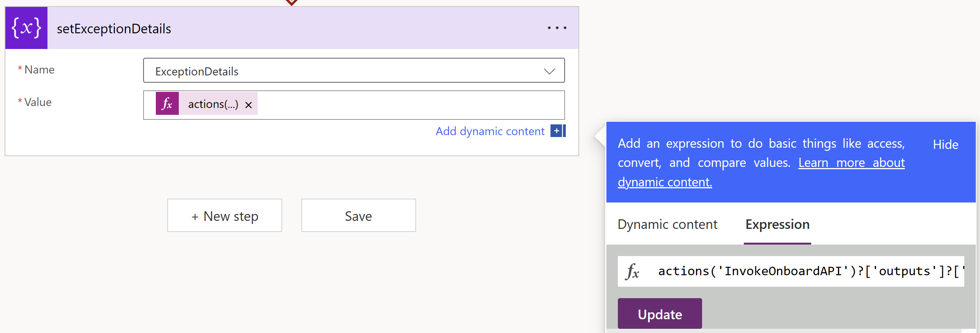
Task: Select the Expression tab
Action: pos(777,224)
